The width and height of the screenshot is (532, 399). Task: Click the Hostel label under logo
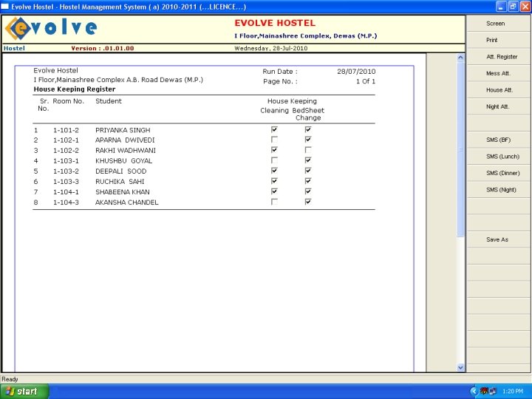tap(14, 48)
